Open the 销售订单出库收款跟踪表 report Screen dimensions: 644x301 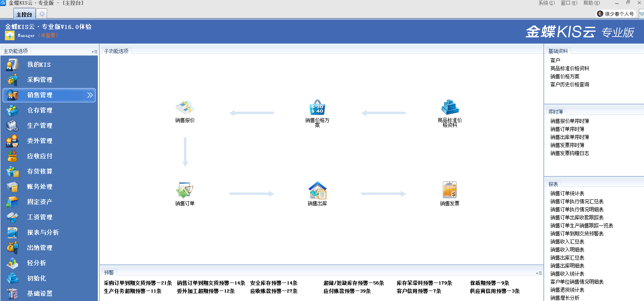click(x=577, y=217)
